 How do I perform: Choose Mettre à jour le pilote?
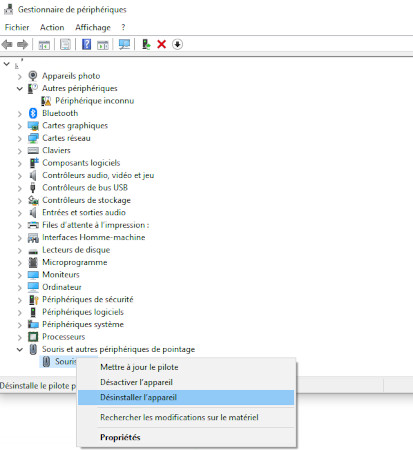coord(186,367)
